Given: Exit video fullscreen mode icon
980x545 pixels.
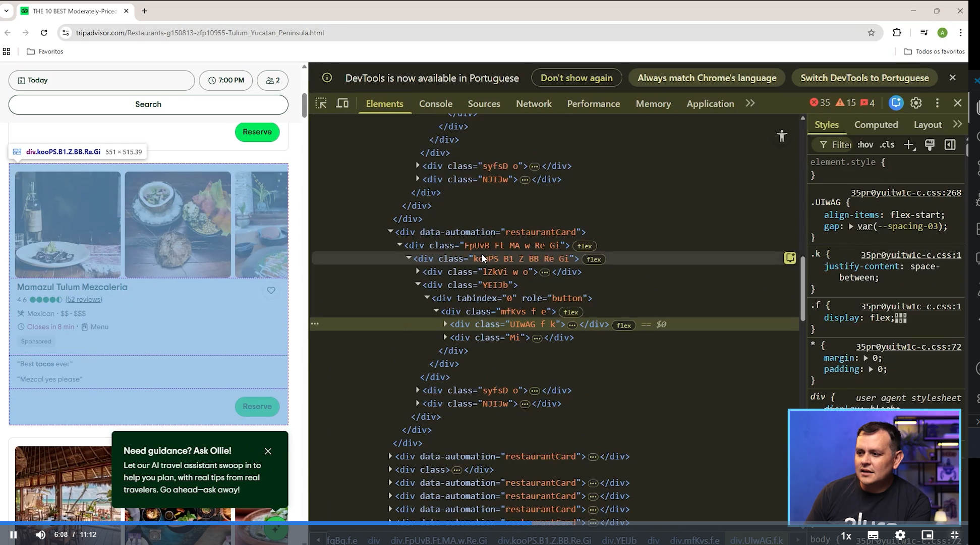Looking at the screenshot, I should 954,535.
